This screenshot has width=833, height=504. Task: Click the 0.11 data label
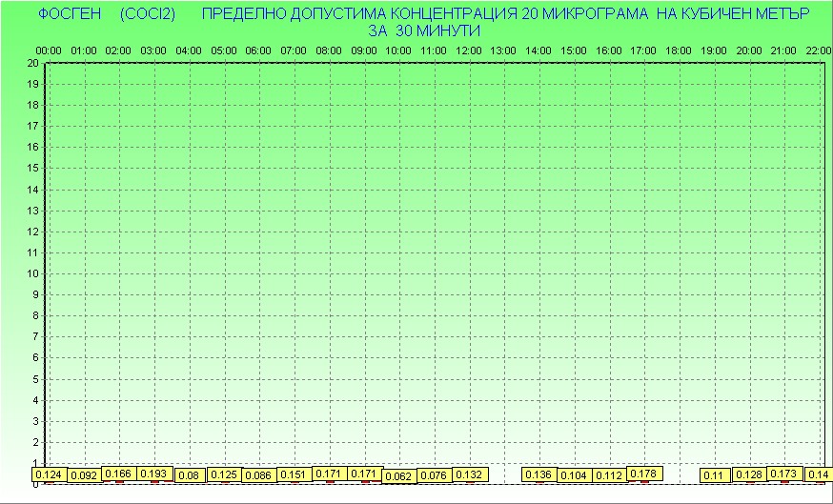point(714,475)
